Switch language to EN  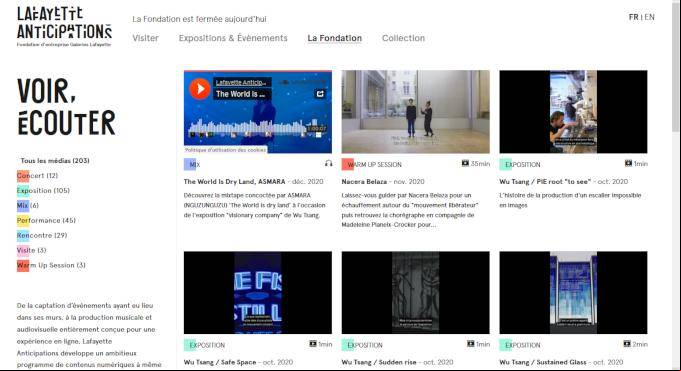[650, 17]
